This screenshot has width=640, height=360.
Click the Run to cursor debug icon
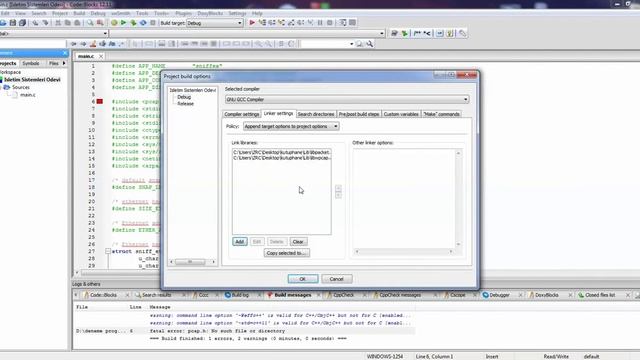click(262, 23)
